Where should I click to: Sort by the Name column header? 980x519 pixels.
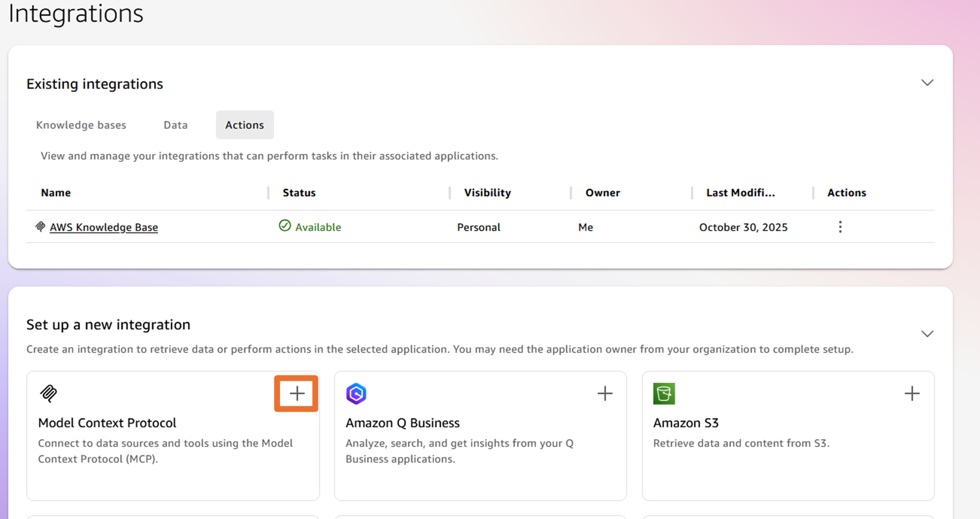[56, 193]
